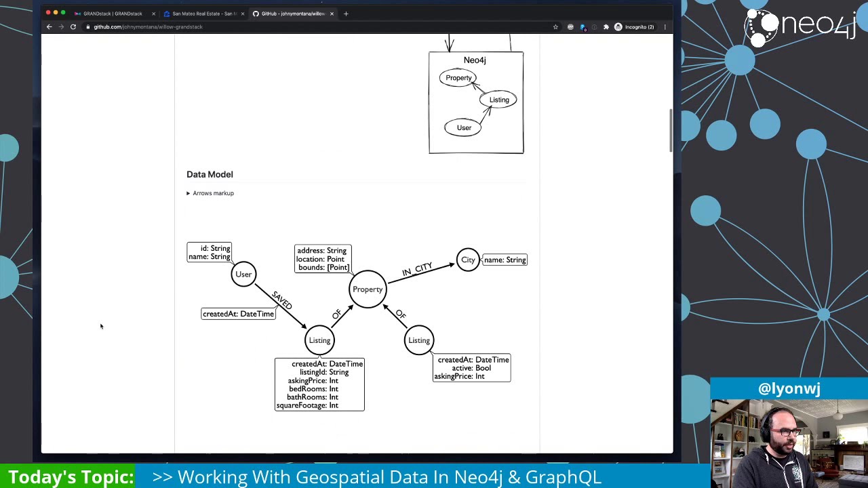The width and height of the screenshot is (868, 488).
Task: Click the 'address: String' property text
Action: pos(322,251)
